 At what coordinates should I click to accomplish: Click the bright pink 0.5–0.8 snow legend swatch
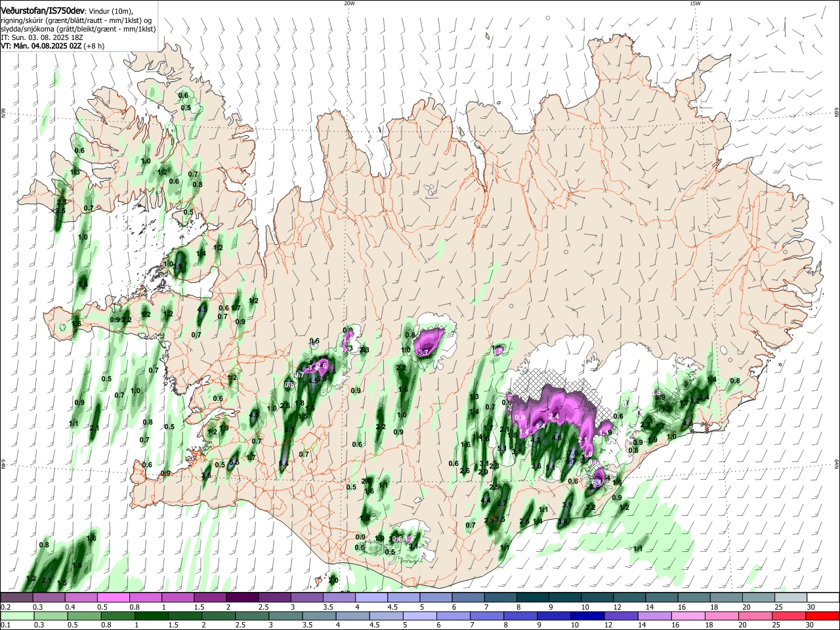coord(113,597)
